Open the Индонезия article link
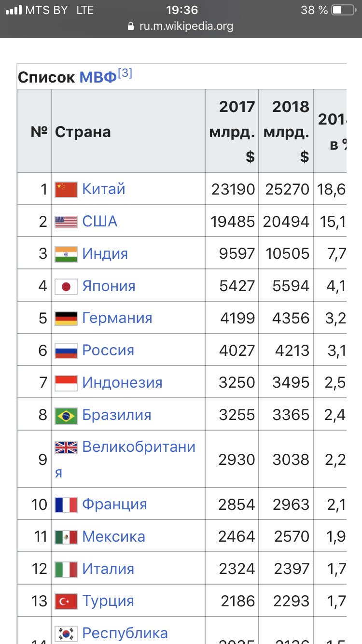The image size is (362, 644). tap(122, 383)
